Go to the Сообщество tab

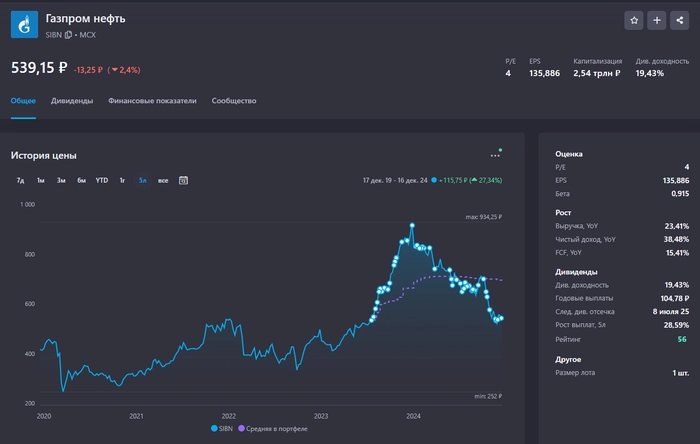tap(234, 101)
